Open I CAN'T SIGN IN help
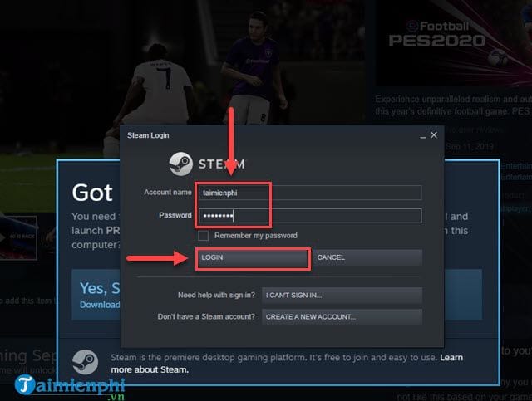 pyautogui.click(x=342, y=296)
